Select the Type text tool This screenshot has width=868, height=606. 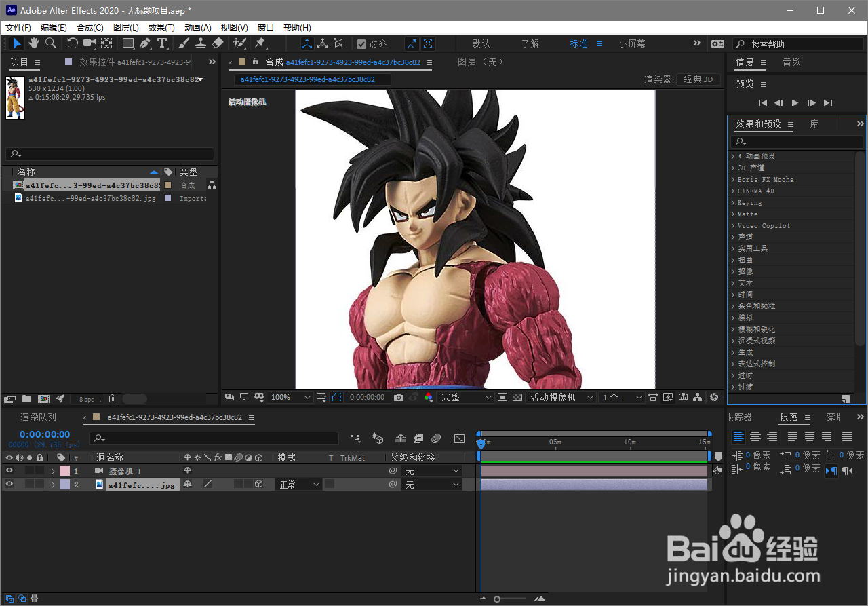tap(162, 43)
